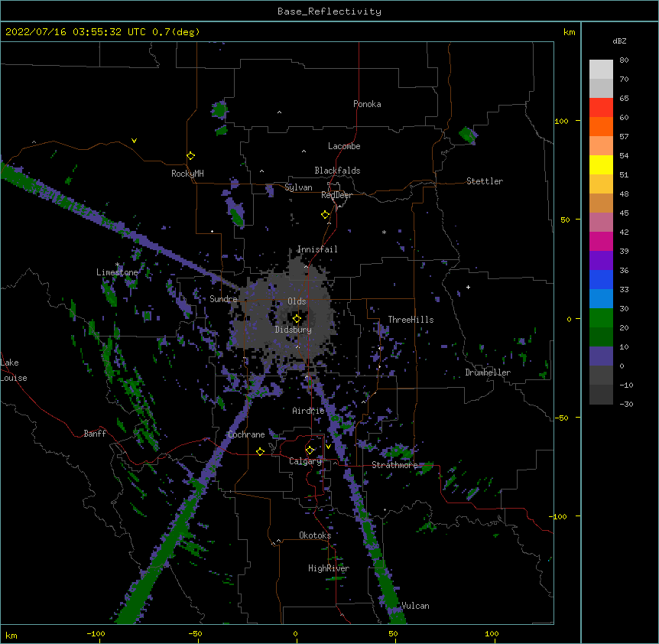Click the Cochrane town label
Screen dimensions: 659x644
click(x=246, y=434)
